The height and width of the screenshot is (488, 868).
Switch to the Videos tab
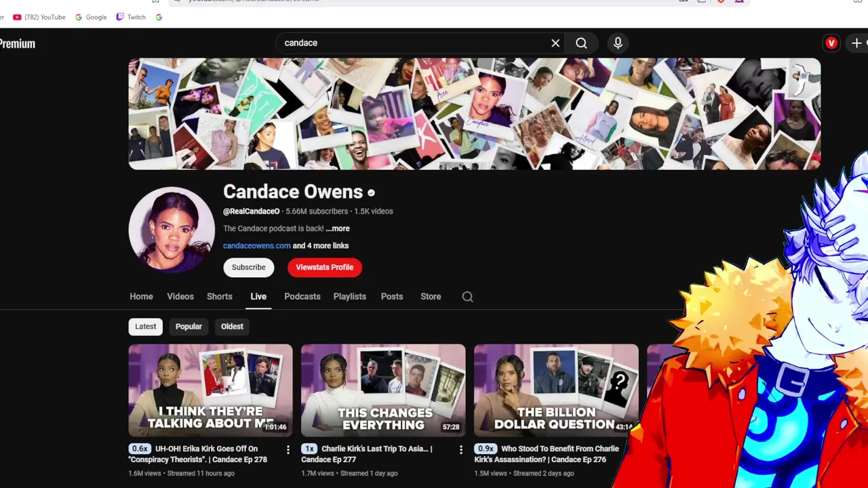(x=180, y=296)
